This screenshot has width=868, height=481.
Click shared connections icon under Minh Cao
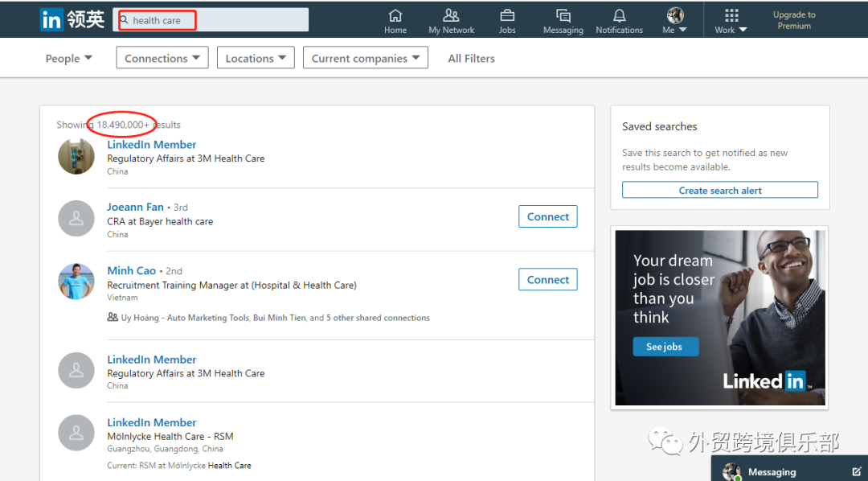coord(113,317)
